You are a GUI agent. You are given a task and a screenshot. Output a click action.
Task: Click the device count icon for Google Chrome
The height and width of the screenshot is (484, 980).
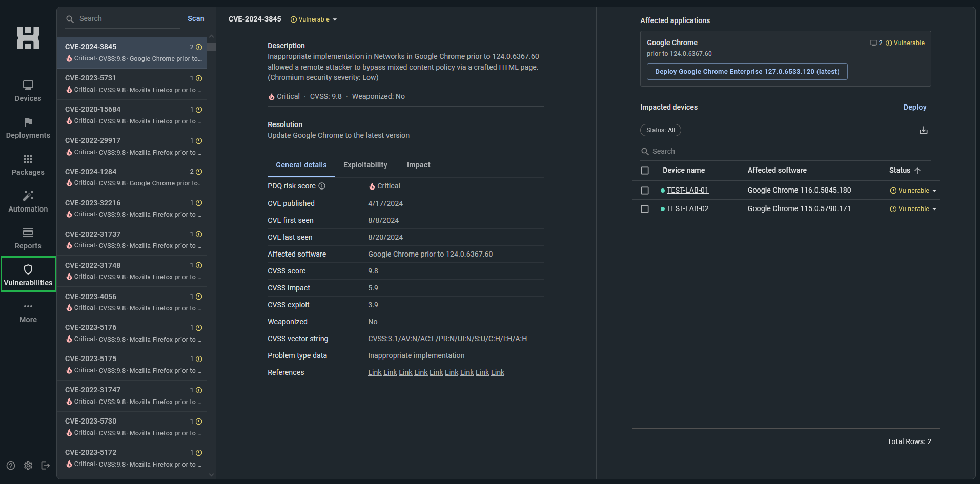(873, 43)
